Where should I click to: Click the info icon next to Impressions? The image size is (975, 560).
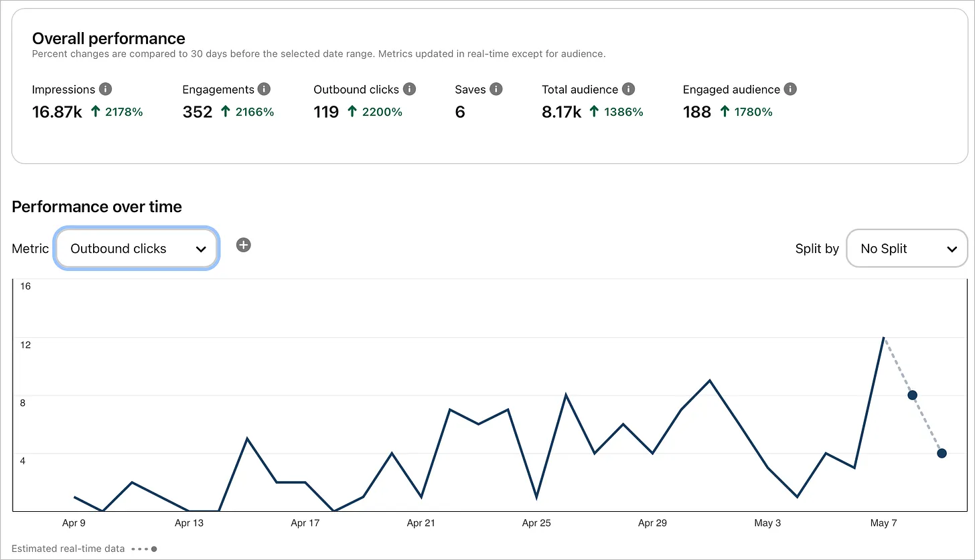tap(105, 89)
